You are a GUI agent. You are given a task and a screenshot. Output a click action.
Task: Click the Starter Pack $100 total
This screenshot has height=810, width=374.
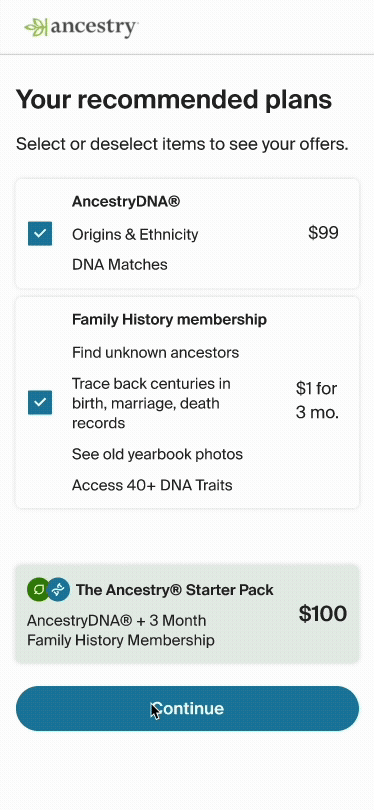(x=323, y=614)
